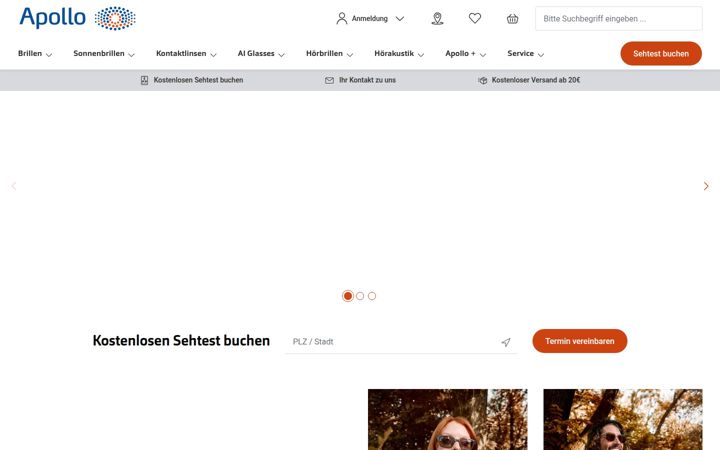Focus the search field Bitte Suchbegriff eingeben

click(x=619, y=18)
